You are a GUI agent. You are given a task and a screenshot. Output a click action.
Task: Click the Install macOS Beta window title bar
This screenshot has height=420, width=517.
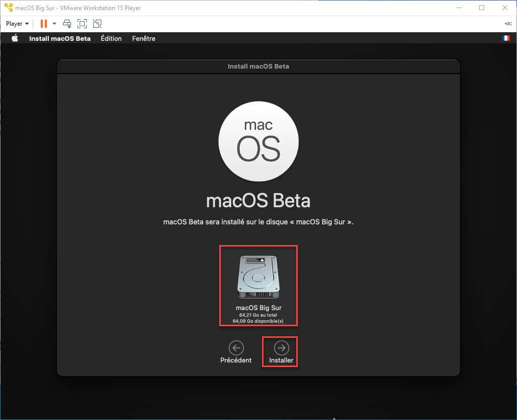pyautogui.click(x=258, y=66)
